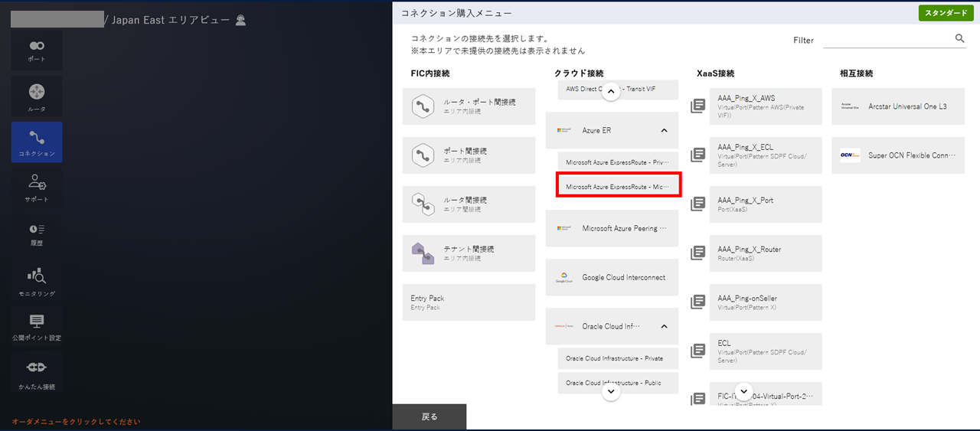Open the ポート sidebar icon
The image size is (980, 431).
[37, 51]
